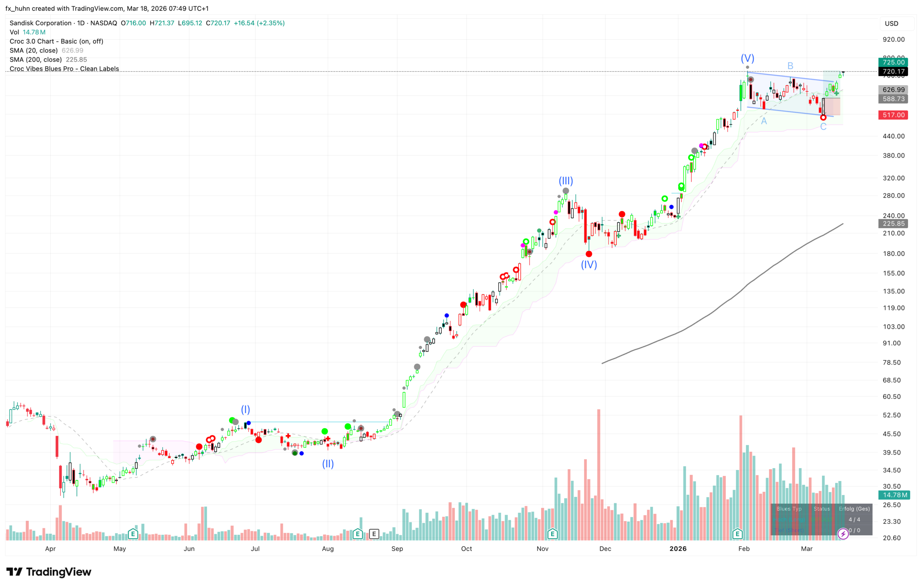
Task: Click the red ring marker above wave C
Action: point(823,118)
